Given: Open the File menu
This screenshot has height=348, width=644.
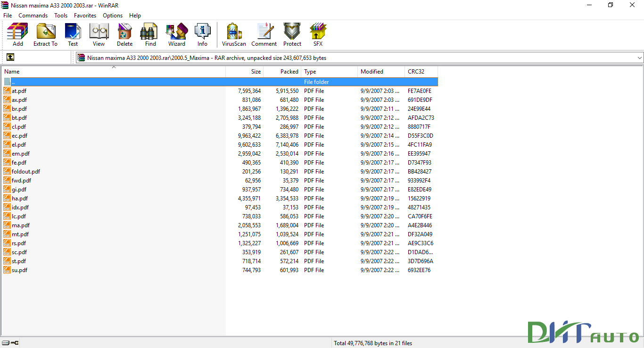Looking at the screenshot, I should tap(8, 16).
